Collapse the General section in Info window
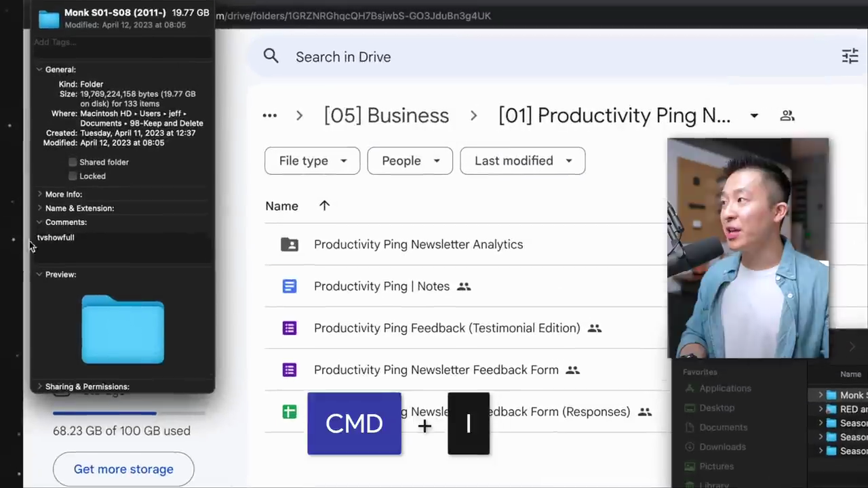The height and width of the screenshot is (488, 868). [x=39, y=69]
